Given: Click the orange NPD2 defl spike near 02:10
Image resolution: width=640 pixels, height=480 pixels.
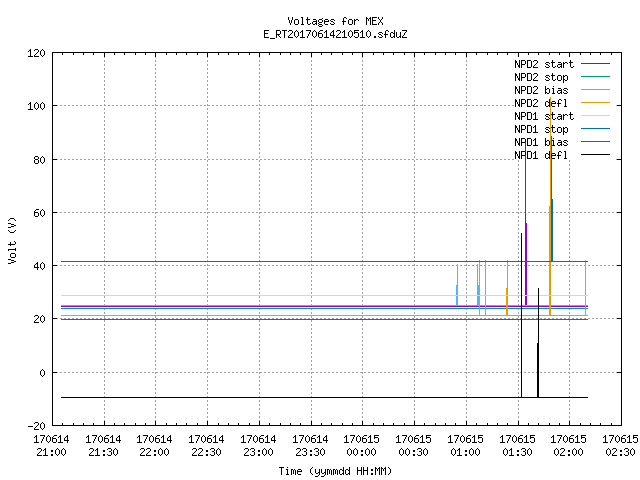Looking at the screenshot, I should tap(585, 287).
